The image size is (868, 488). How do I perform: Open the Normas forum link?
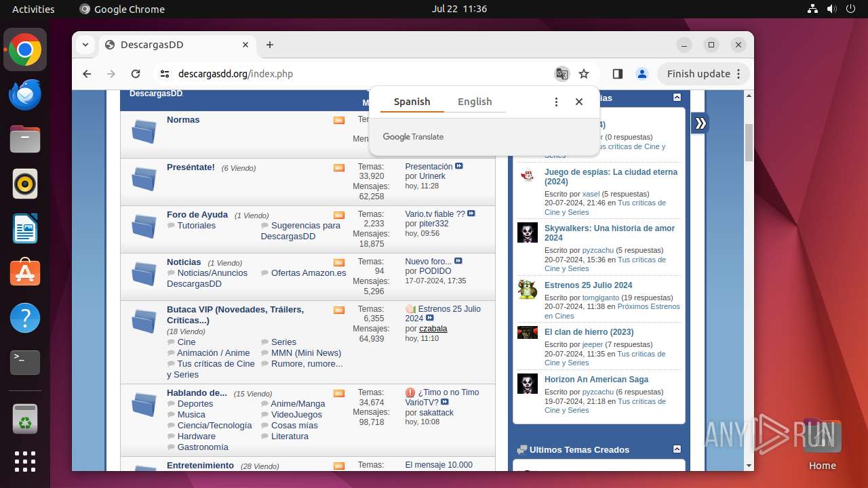pos(183,119)
